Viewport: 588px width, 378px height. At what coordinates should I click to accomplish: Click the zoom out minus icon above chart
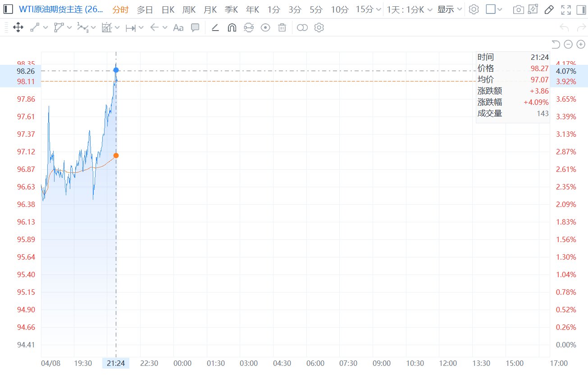(568, 44)
